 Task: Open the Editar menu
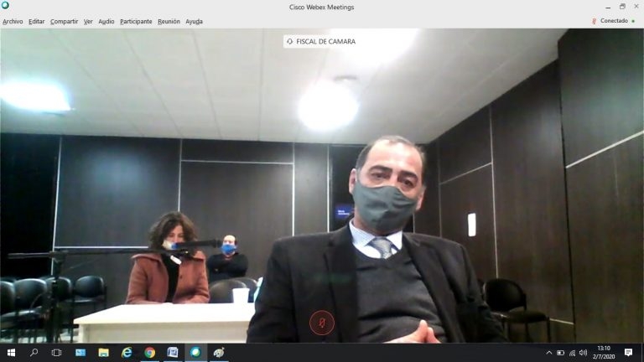click(37, 21)
